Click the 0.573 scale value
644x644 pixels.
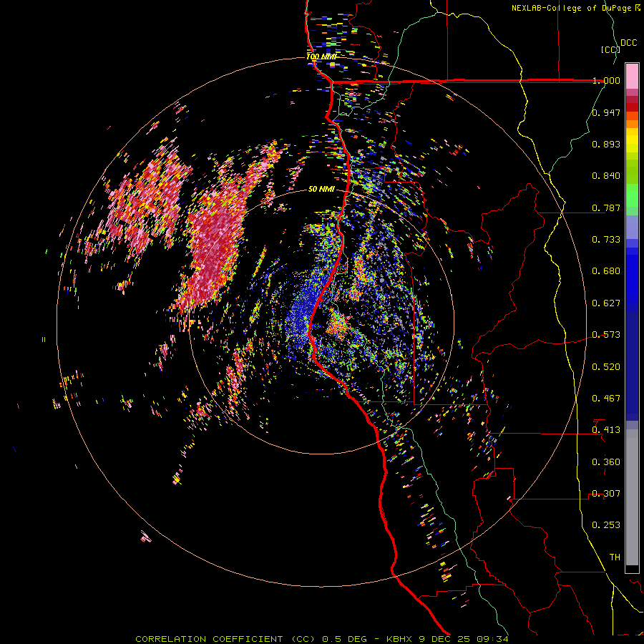click(606, 335)
